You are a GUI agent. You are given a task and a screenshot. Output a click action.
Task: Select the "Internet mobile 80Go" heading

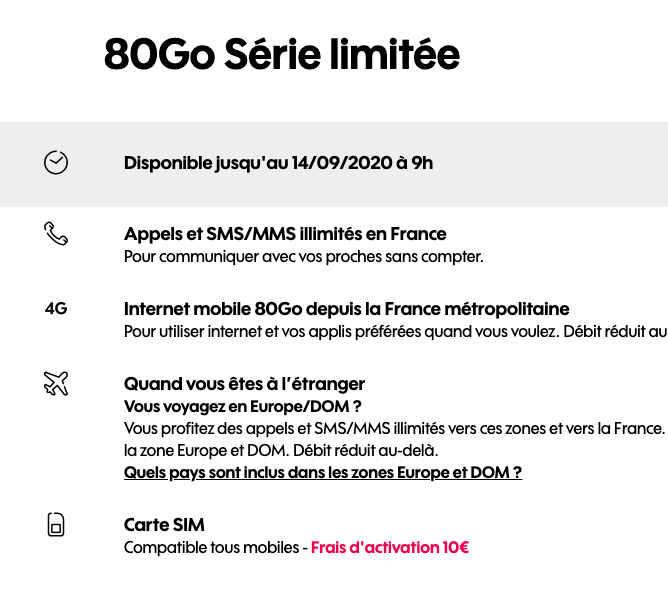click(x=346, y=309)
